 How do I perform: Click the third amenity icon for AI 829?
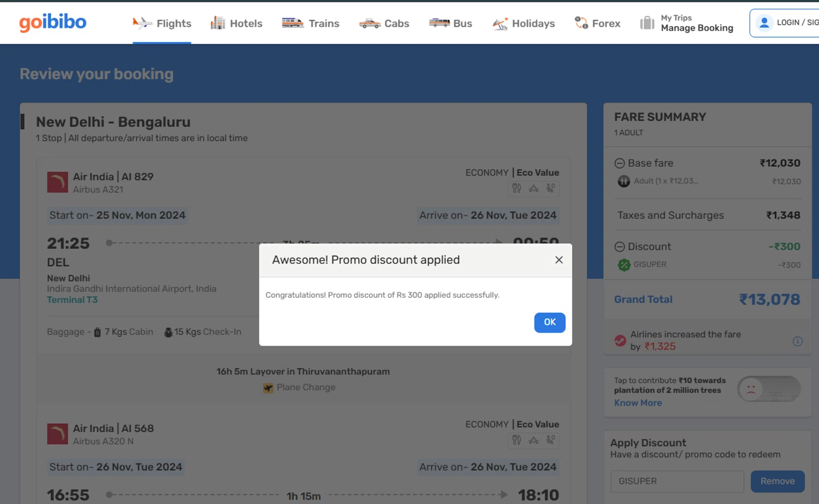[551, 188]
